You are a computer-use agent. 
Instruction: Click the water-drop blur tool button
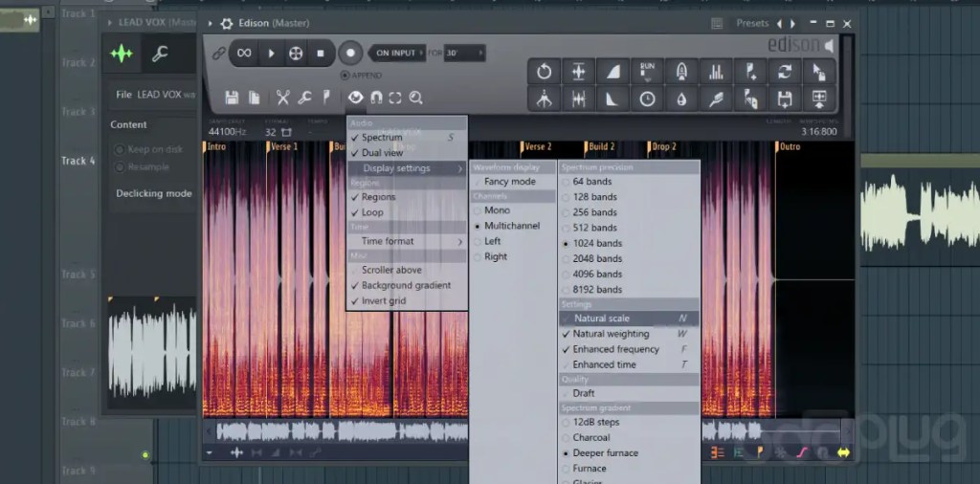pyautogui.click(x=681, y=99)
